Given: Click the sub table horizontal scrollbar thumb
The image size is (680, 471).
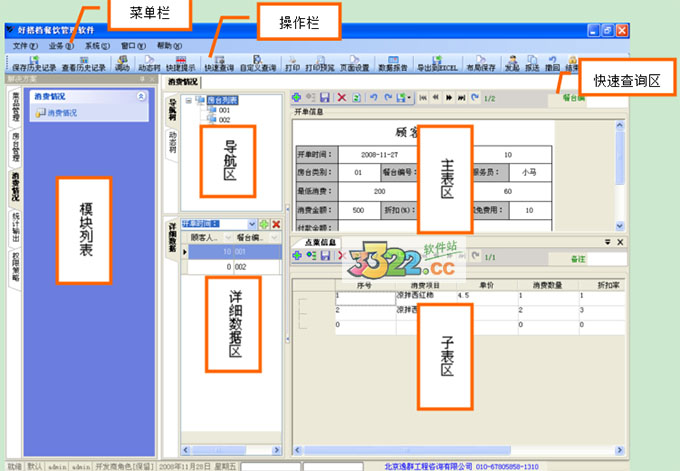Looking at the screenshot, I should coord(407,450).
